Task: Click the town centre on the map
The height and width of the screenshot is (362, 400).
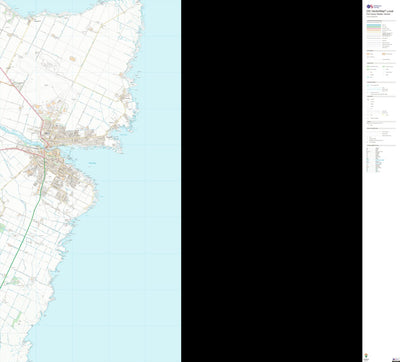Action: [47, 151]
